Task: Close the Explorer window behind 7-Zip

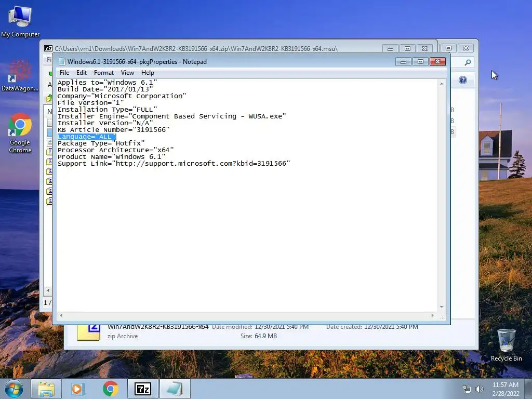Action: pyautogui.click(x=466, y=48)
